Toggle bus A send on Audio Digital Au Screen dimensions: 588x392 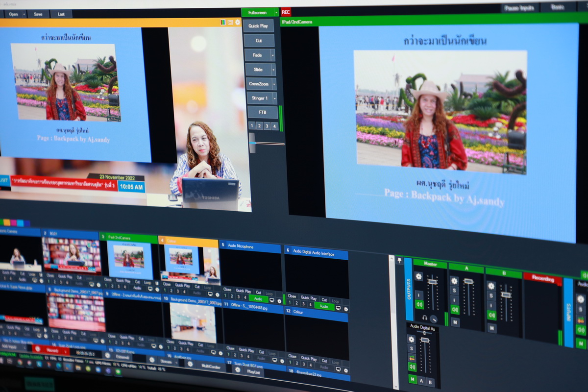click(x=421, y=381)
